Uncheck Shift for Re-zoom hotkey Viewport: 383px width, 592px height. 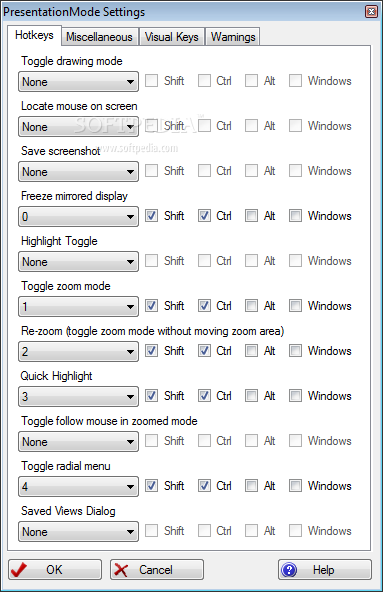[x=151, y=351]
